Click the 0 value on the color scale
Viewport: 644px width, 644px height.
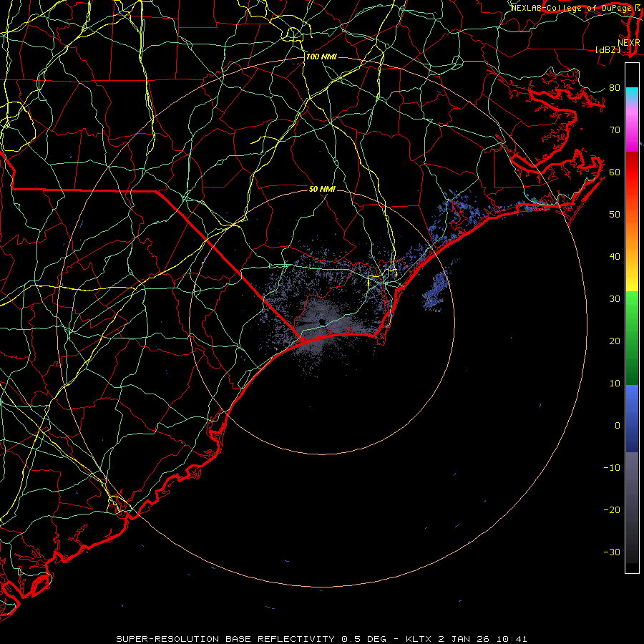click(618, 426)
